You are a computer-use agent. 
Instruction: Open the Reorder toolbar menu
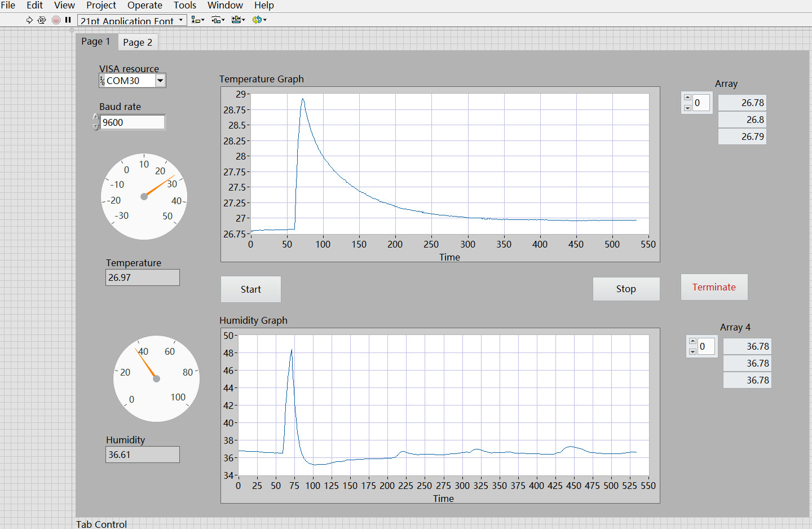pyautogui.click(x=259, y=20)
